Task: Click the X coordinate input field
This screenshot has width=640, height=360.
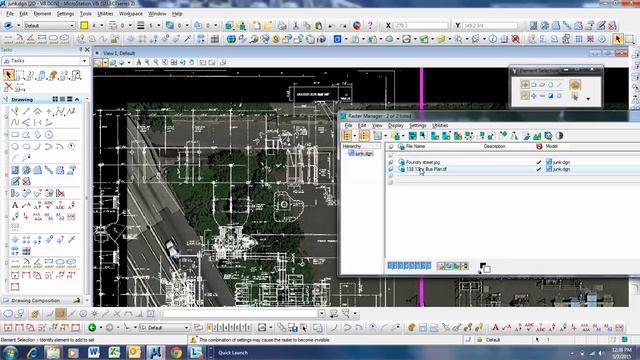Action: pos(421,26)
